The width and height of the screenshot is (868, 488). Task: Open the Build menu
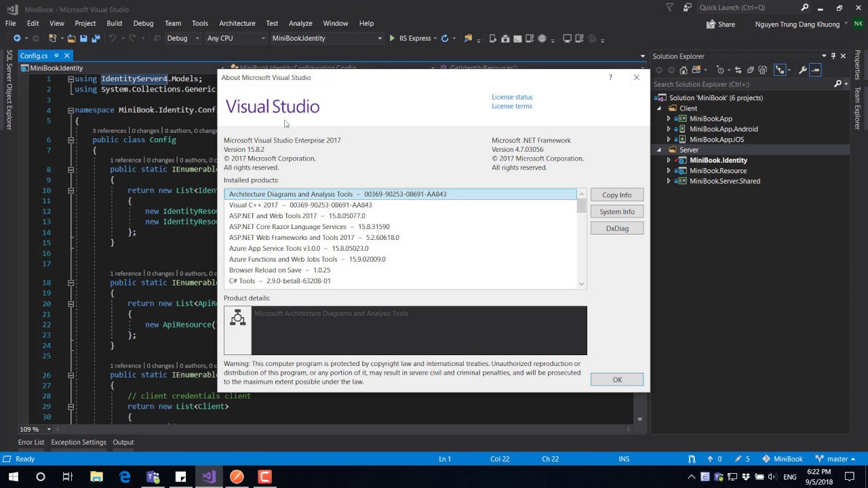(114, 23)
